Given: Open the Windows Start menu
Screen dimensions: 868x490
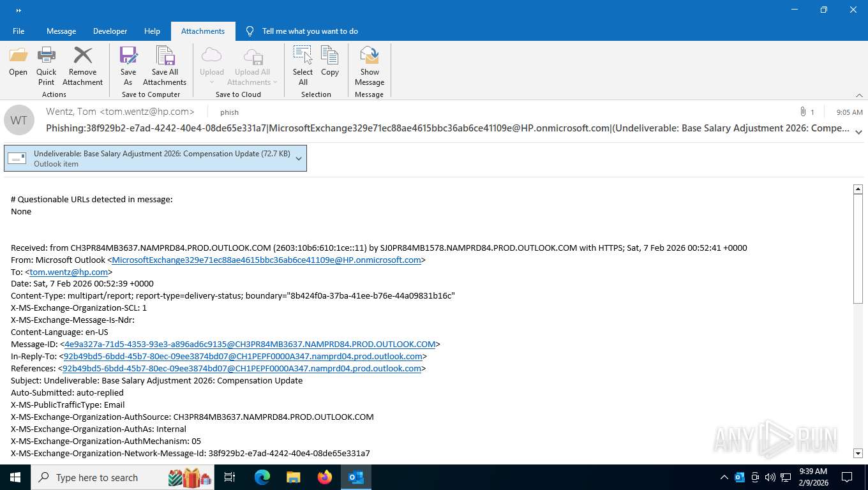Looking at the screenshot, I should tap(15, 477).
